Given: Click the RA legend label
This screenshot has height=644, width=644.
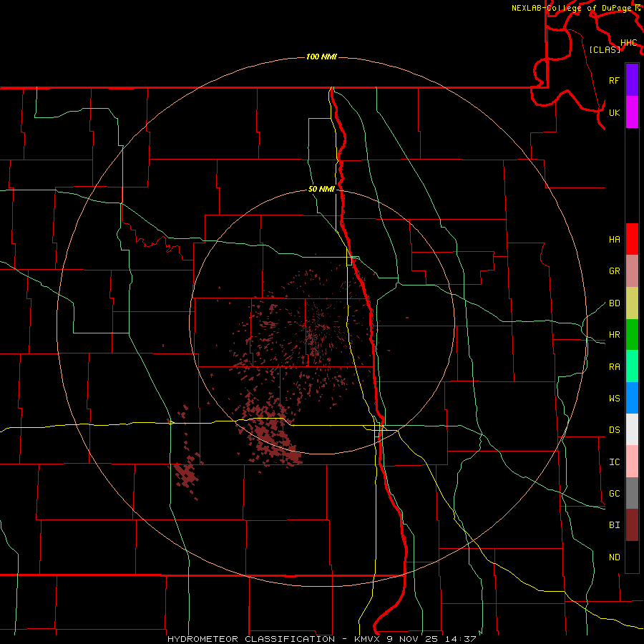Looking at the screenshot, I should (x=614, y=367).
